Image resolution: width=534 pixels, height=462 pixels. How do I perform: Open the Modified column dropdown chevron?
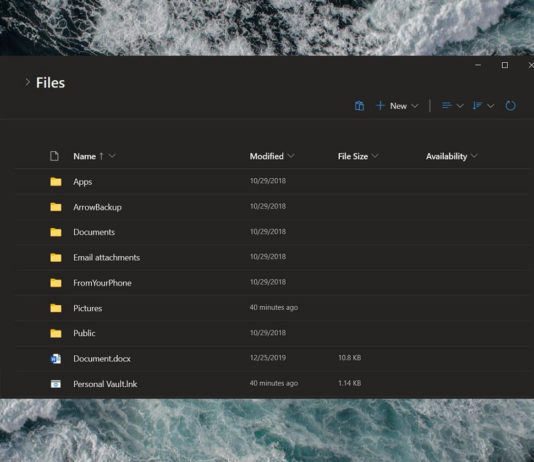[291, 156]
